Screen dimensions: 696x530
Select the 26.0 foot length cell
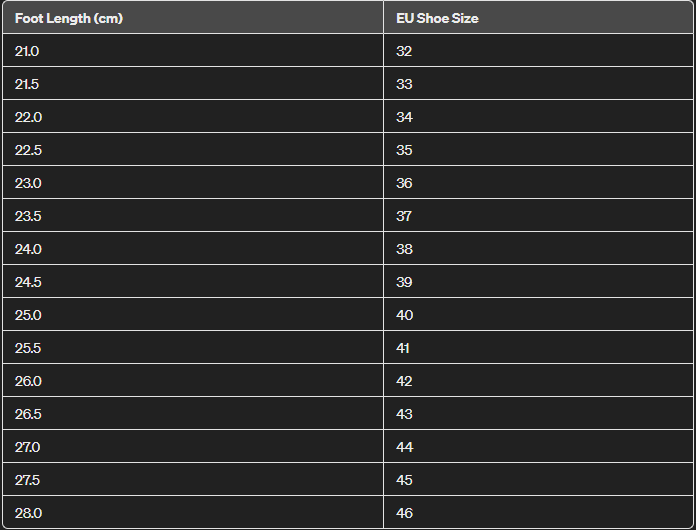click(28, 381)
